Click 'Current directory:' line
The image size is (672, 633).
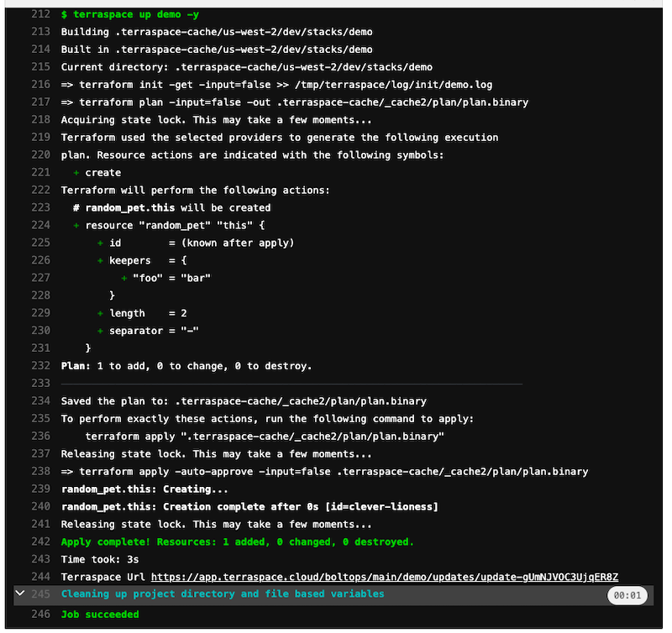point(246,67)
